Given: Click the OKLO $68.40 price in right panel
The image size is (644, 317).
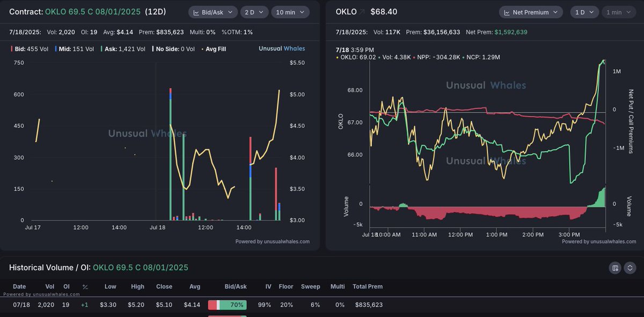Looking at the screenshot, I should pos(384,12).
